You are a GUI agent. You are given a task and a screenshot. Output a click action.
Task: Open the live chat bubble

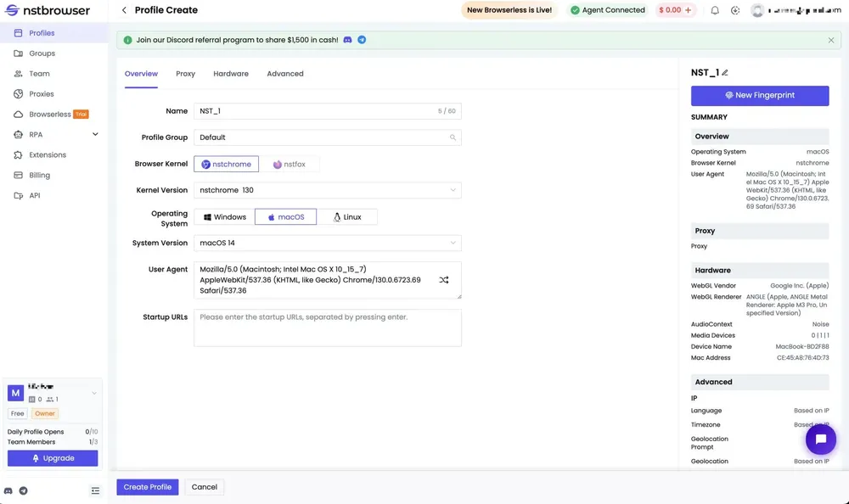820,439
